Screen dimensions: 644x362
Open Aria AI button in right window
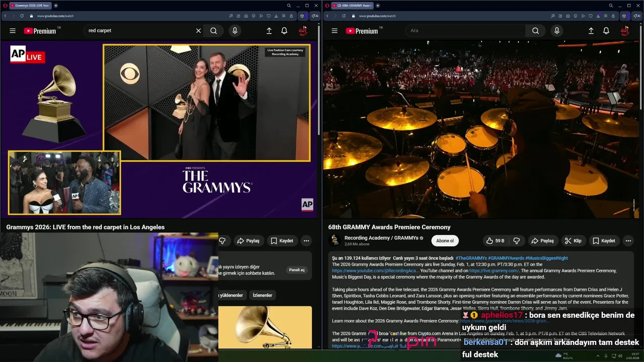click(x=637, y=16)
